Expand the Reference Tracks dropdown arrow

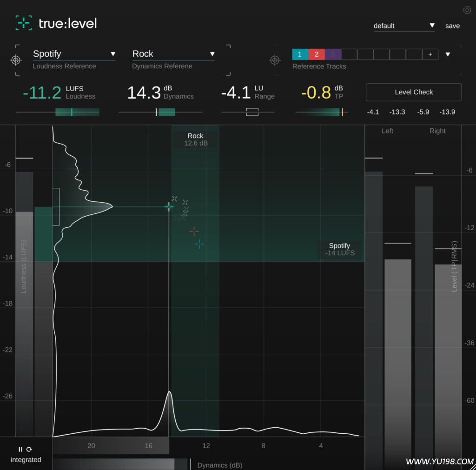tap(447, 54)
